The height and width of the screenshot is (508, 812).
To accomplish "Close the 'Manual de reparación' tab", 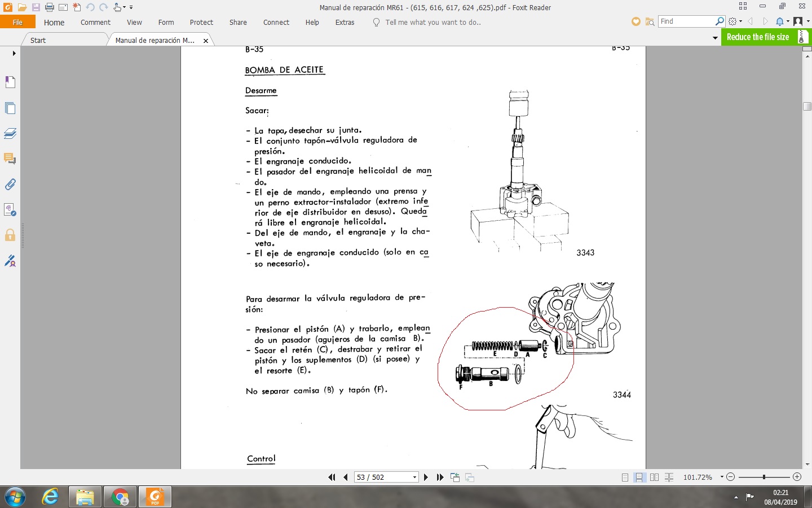I will tap(206, 41).
